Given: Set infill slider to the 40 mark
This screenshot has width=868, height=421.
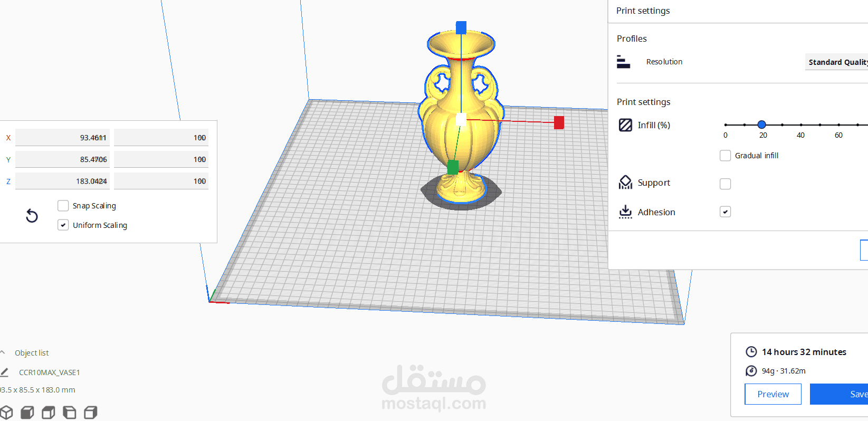Looking at the screenshot, I should tap(801, 125).
